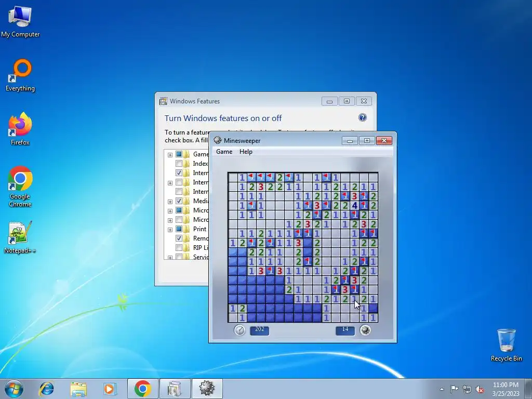Minimize the Minesweeper window
This screenshot has width=532, height=399.
point(350,140)
